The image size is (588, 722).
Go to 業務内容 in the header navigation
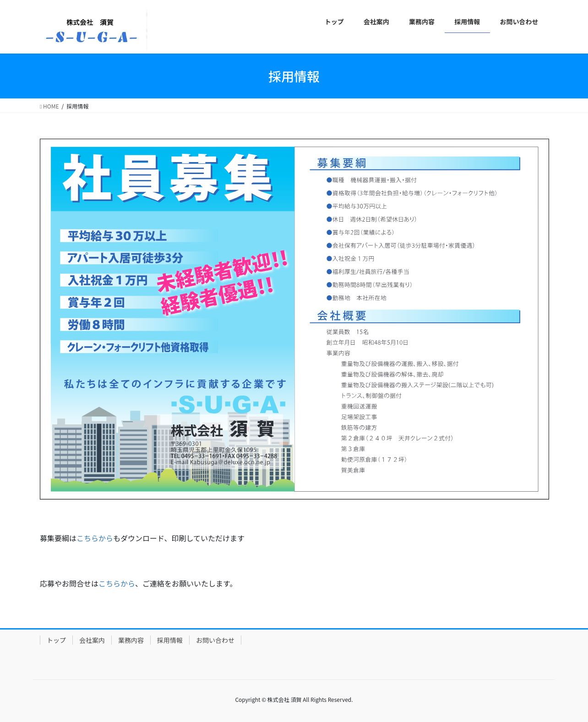(422, 22)
